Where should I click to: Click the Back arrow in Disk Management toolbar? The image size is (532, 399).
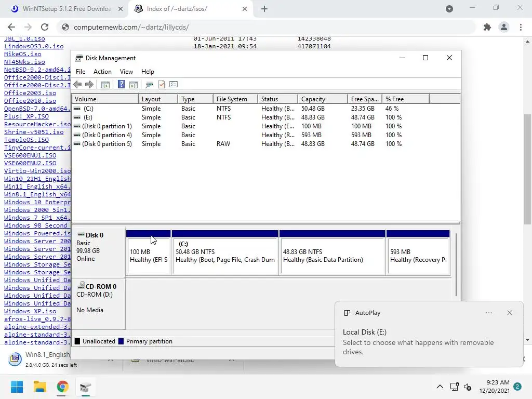77,85
